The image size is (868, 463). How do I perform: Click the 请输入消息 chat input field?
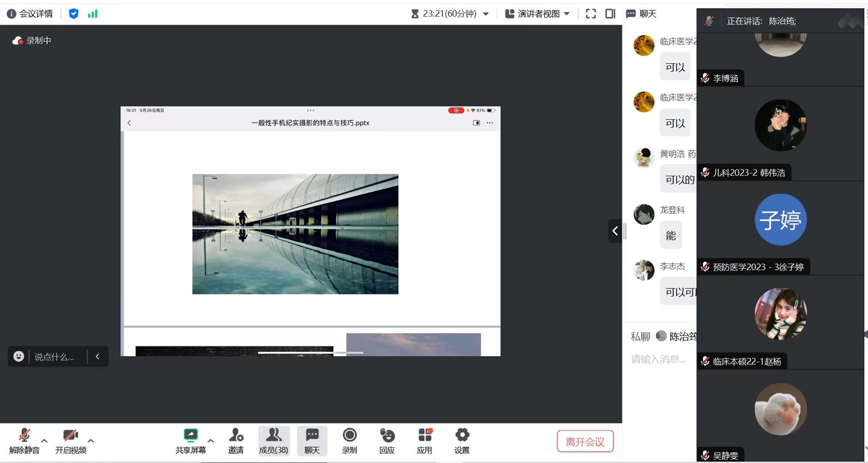click(x=659, y=359)
